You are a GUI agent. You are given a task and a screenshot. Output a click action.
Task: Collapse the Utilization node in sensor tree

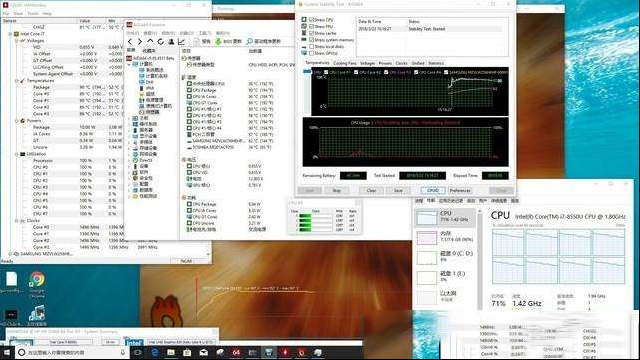tap(17, 154)
